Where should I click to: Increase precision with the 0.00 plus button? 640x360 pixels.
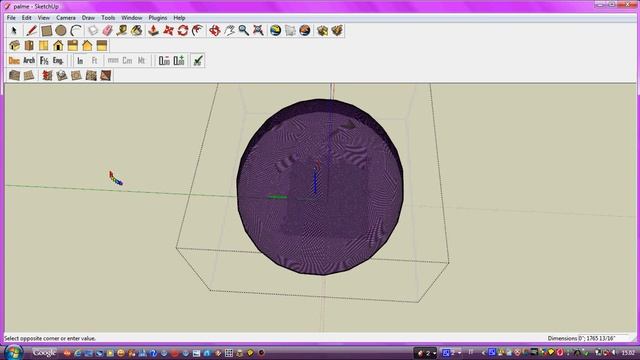[179, 61]
